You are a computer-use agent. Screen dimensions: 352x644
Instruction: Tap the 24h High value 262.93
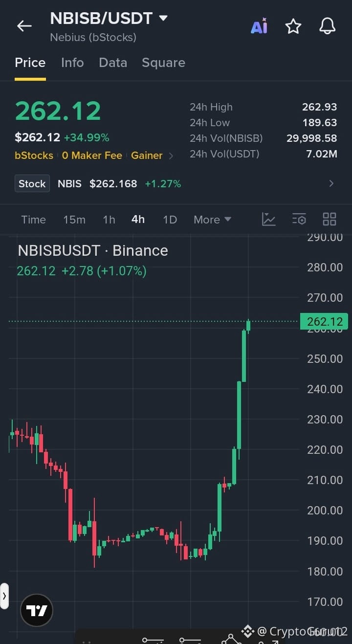click(320, 107)
